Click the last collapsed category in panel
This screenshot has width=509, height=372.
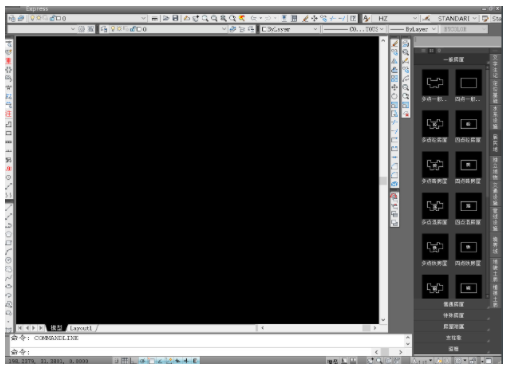(453, 349)
